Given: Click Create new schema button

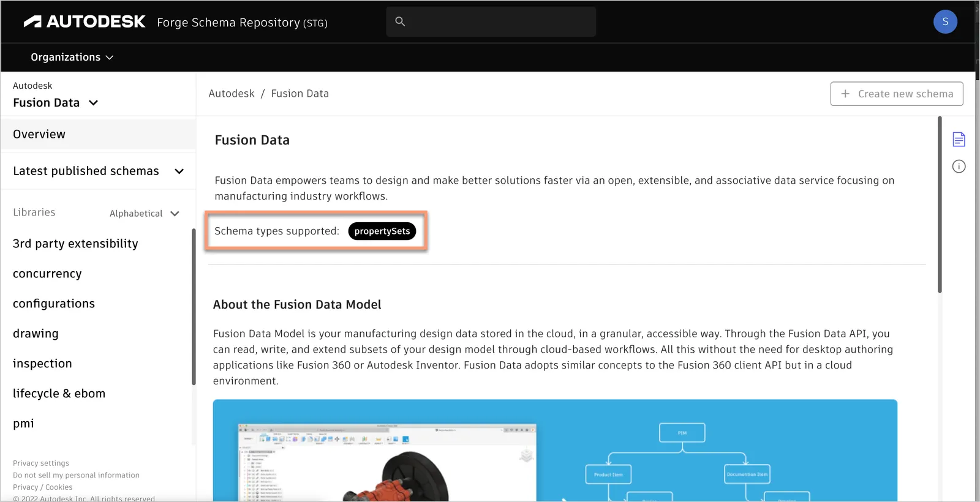Looking at the screenshot, I should coord(897,94).
